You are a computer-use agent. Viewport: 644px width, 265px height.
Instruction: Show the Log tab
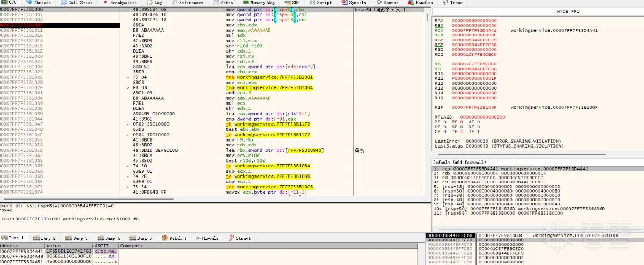[x=153, y=3]
